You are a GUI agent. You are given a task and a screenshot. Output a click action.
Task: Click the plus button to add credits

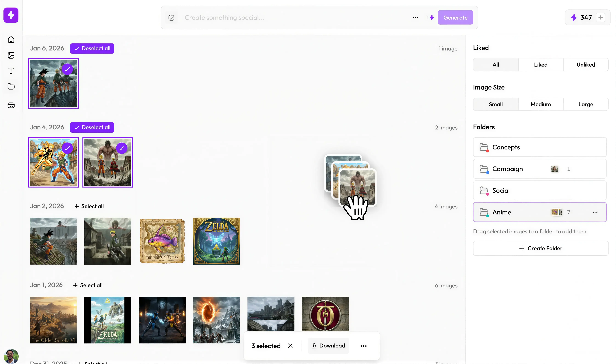tap(600, 17)
